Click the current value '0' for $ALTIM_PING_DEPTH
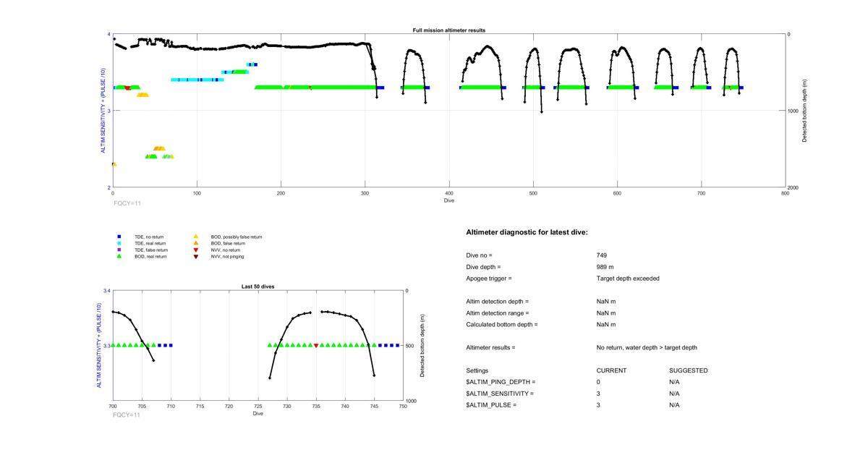This screenshot has height=450, width=868. [x=598, y=382]
